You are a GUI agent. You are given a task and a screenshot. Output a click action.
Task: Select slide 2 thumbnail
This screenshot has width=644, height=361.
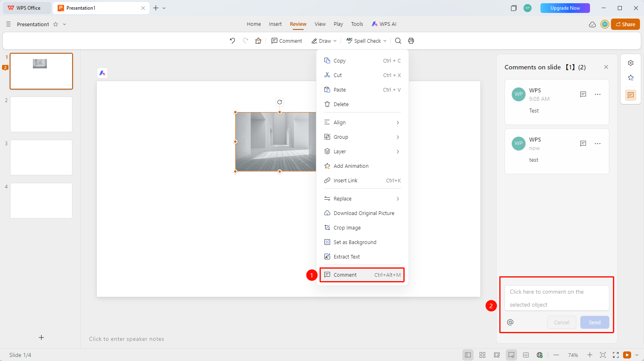point(41,114)
